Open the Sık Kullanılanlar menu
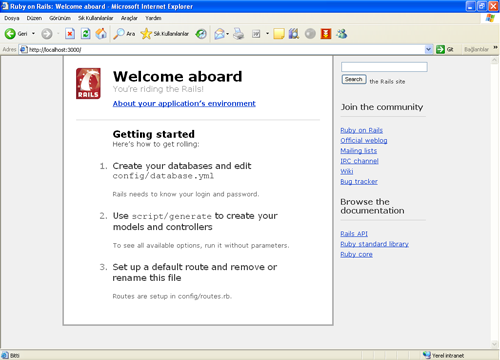 coord(96,18)
